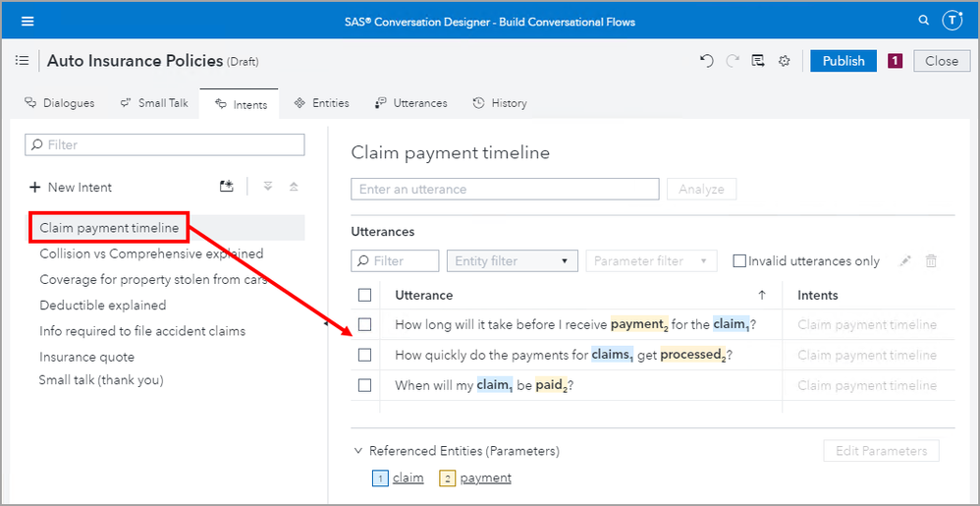Open the Parameter filter dropdown
This screenshot has height=506, width=980.
click(651, 260)
